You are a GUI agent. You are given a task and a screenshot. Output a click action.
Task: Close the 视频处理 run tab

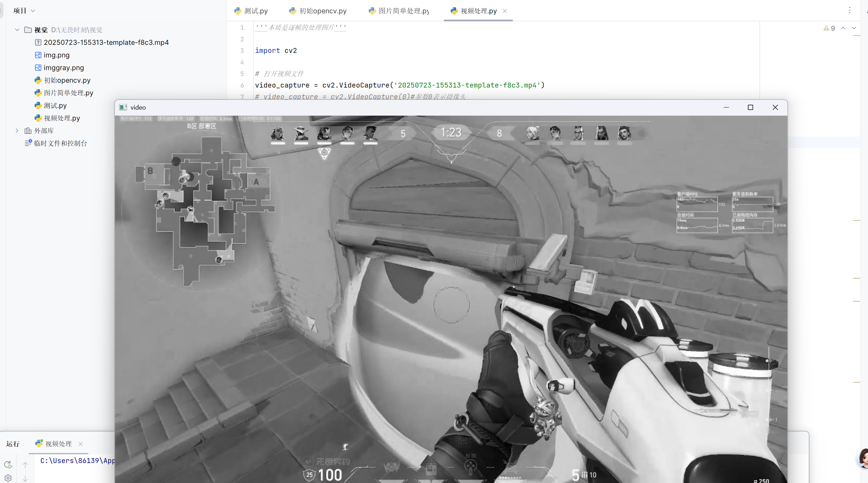[x=81, y=444]
